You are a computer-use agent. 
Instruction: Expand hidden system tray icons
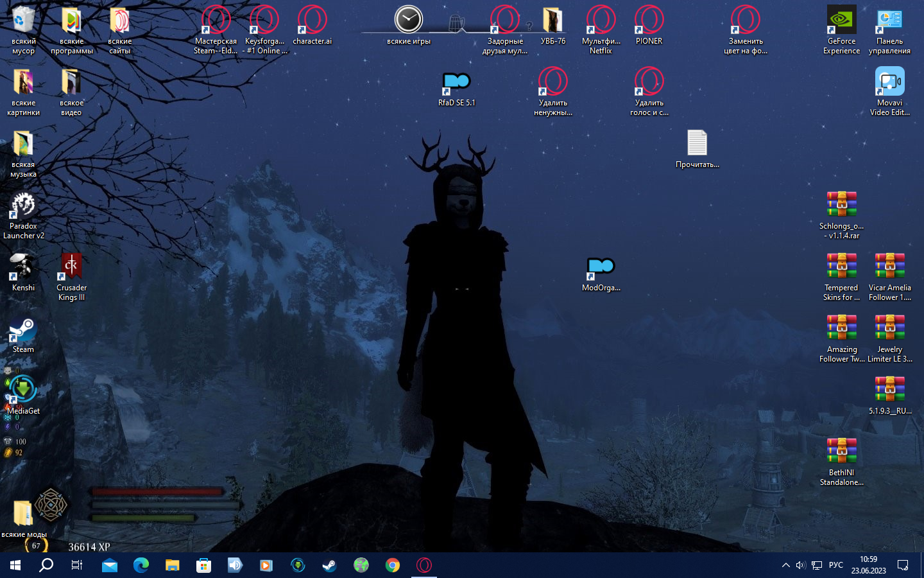click(785, 565)
